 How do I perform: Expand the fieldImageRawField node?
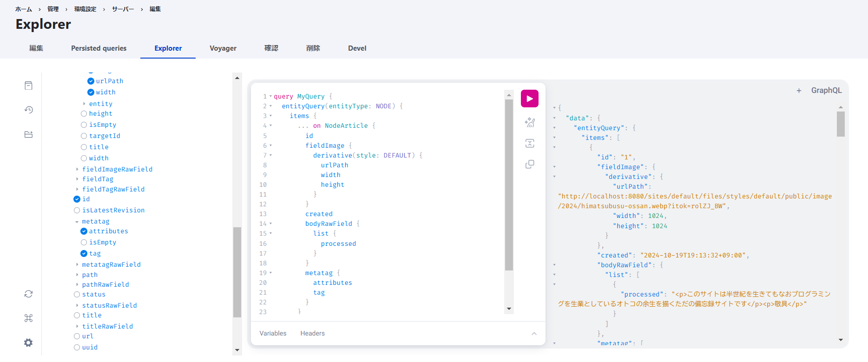tap(77, 169)
